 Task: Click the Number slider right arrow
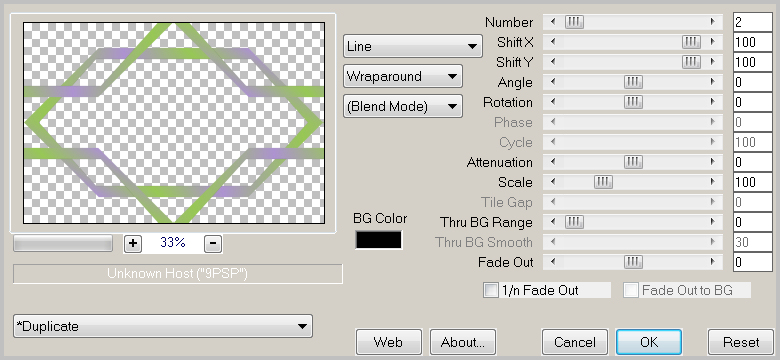[x=712, y=22]
